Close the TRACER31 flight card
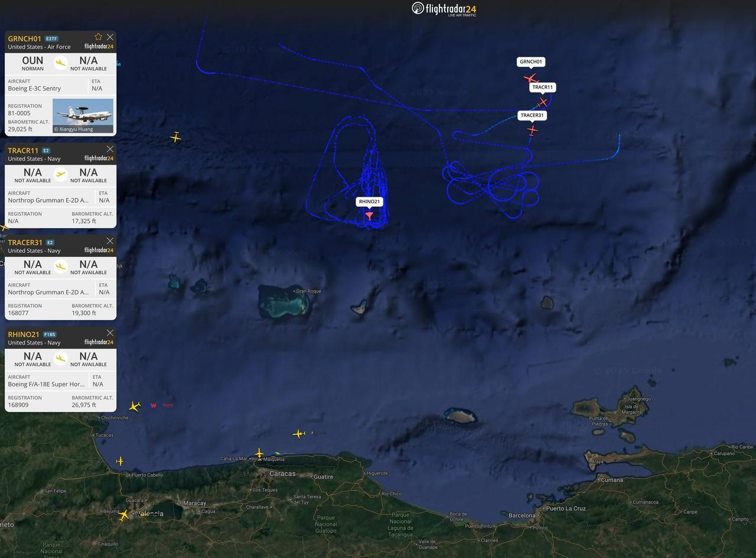 point(110,241)
